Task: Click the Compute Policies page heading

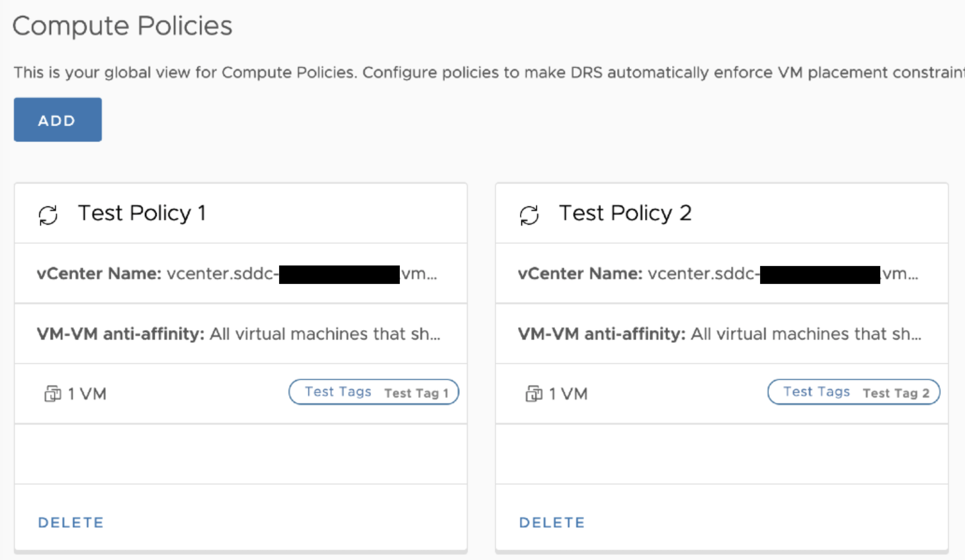Action: coord(122,26)
